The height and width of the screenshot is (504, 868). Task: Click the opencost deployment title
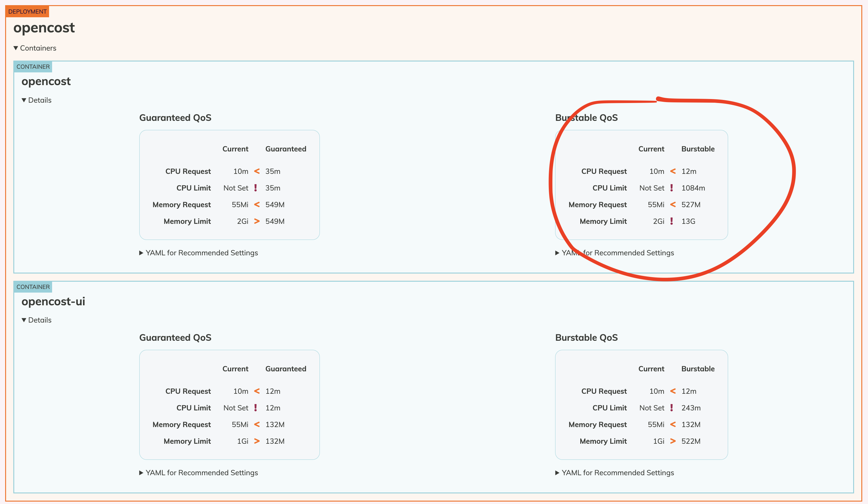44,28
